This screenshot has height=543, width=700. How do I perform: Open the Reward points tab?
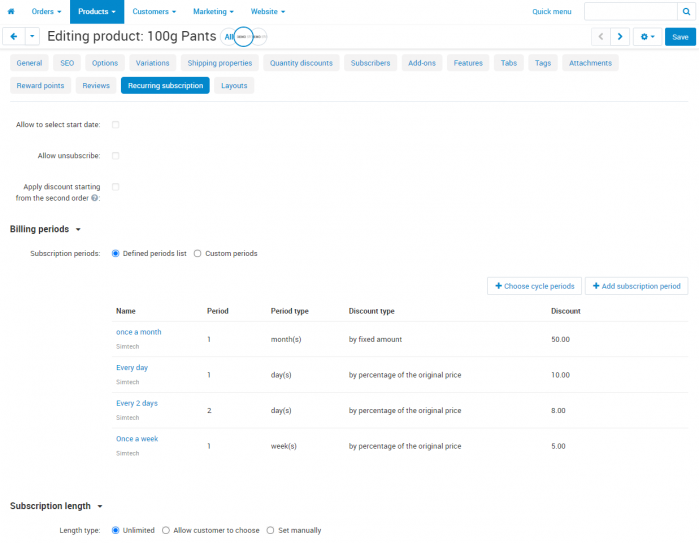click(x=40, y=86)
